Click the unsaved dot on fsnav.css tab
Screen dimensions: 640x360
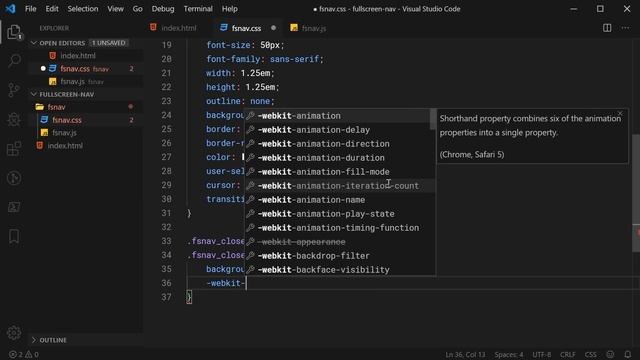(x=273, y=28)
